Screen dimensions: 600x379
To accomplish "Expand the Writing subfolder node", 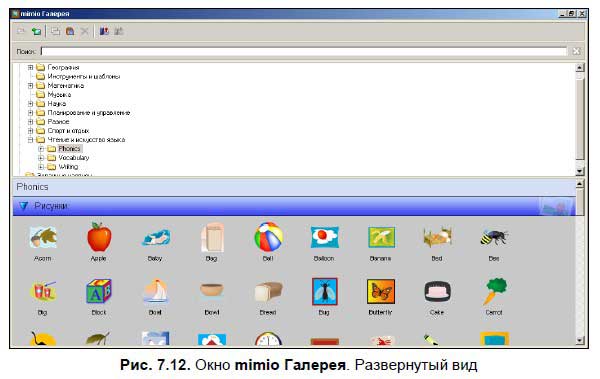I will [x=41, y=167].
